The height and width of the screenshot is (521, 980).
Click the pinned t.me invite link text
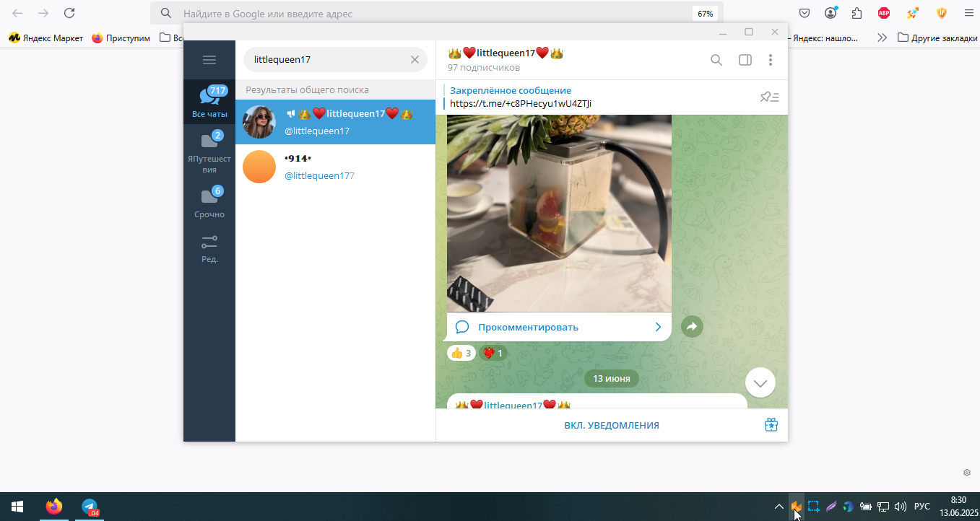(521, 103)
